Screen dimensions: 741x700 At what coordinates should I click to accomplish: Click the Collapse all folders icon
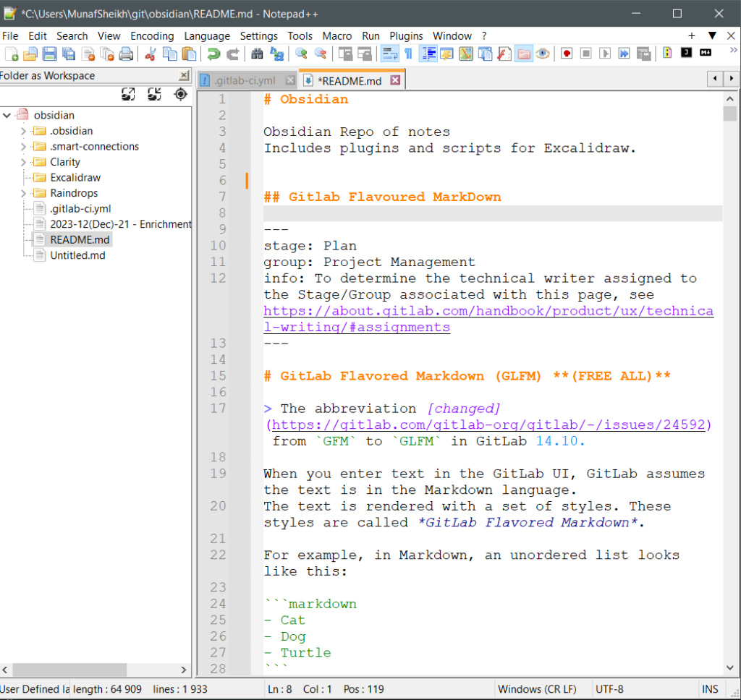pyautogui.click(x=154, y=95)
